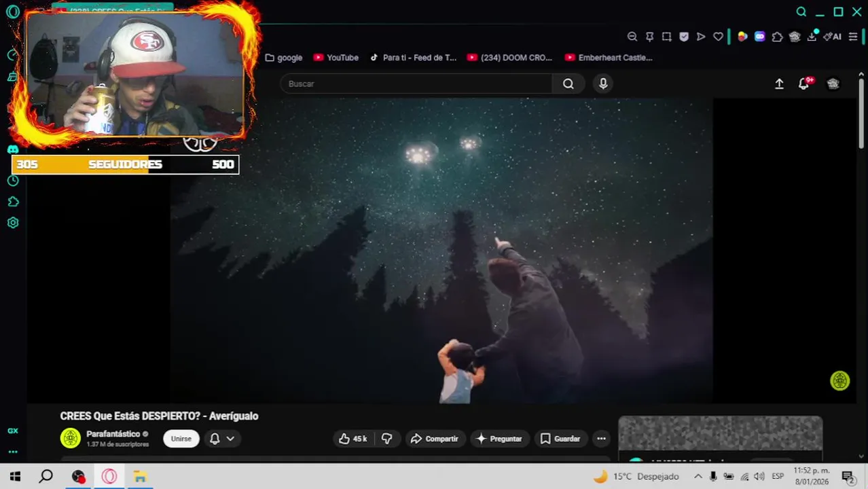The image size is (868, 489).
Task: Click the blurred thumbnail beside the video title
Action: tap(721, 433)
